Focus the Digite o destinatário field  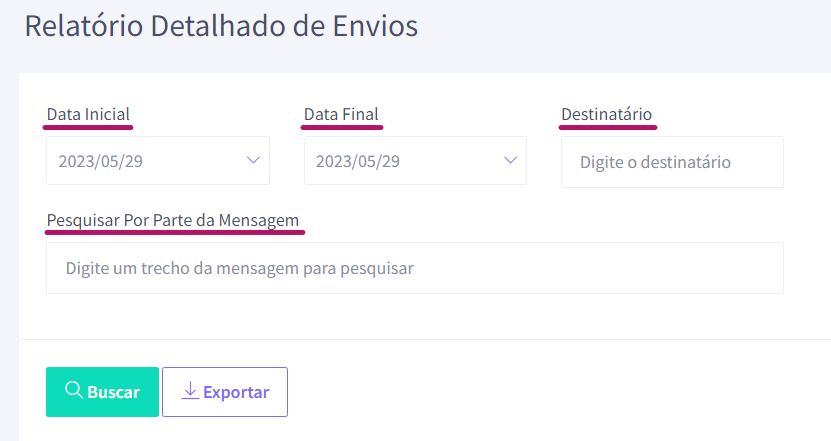(672, 162)
